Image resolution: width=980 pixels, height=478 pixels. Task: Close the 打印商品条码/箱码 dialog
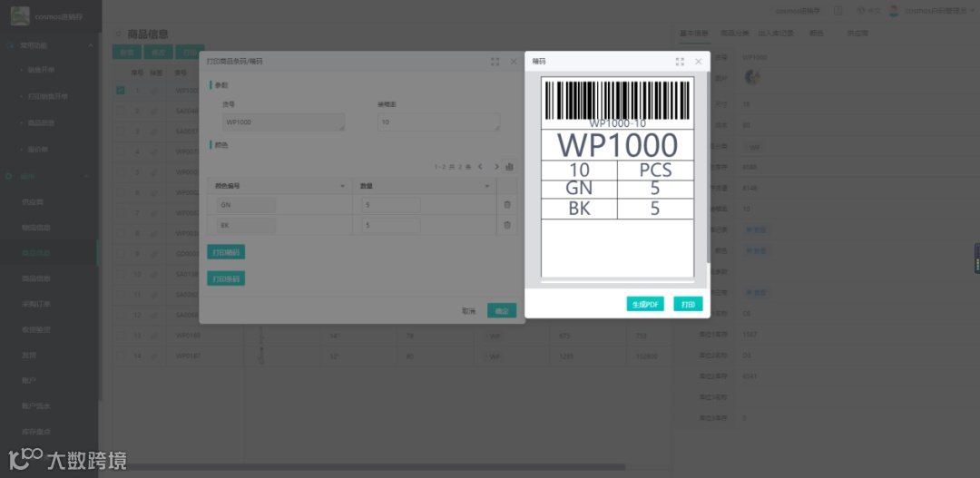click(514, 62)
